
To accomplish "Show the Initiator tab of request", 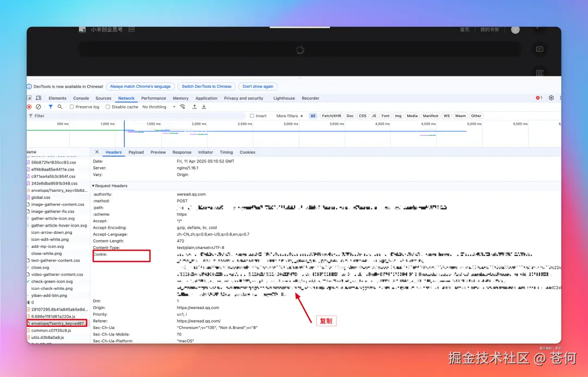I will tap(205, 153).
